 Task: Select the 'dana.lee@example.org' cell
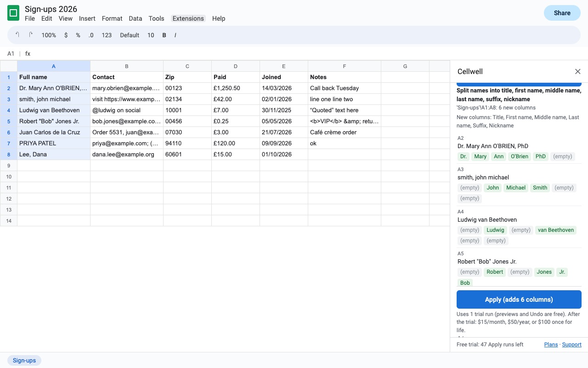pyautogui.click(x=127, y=155)
